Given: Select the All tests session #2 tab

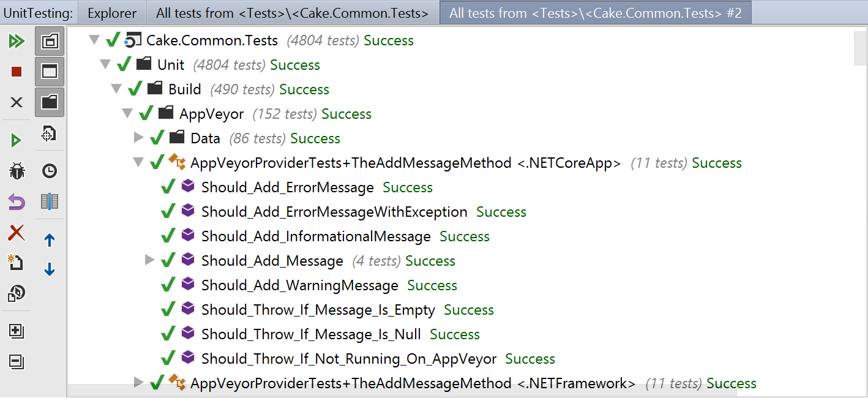Looking at the screenshot, I should [x=596, y=13].
